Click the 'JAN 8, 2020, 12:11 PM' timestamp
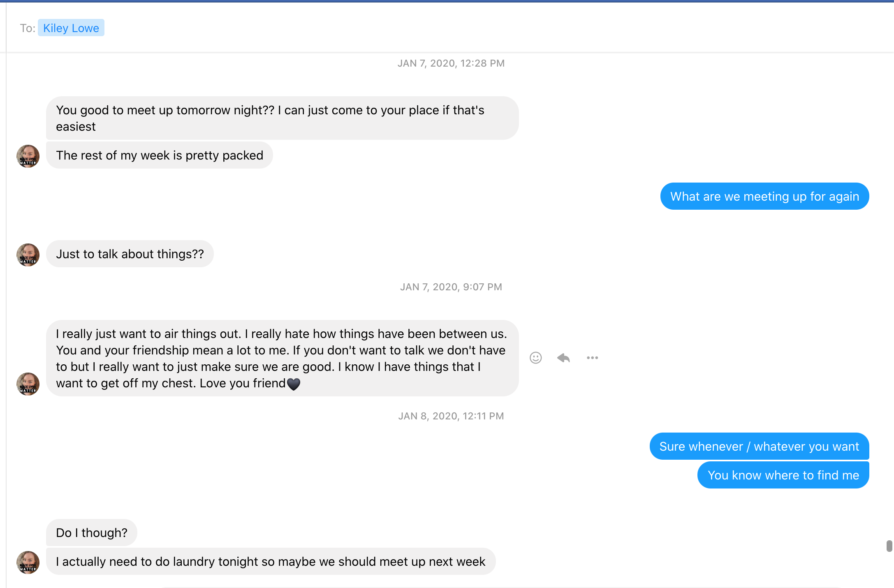Viewport: 894px width, 588px height. [x=451, y=416]
